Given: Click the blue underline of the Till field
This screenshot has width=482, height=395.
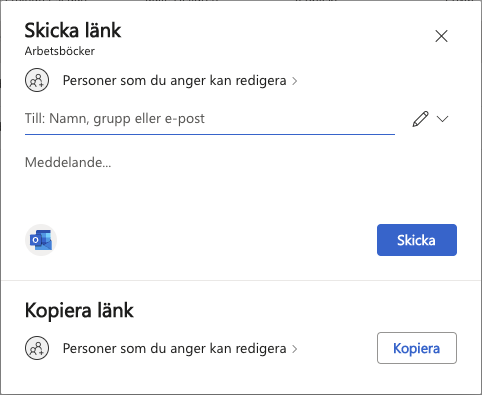Looking at the screenshot, I should pyautogui.click(x=210, y=134).
